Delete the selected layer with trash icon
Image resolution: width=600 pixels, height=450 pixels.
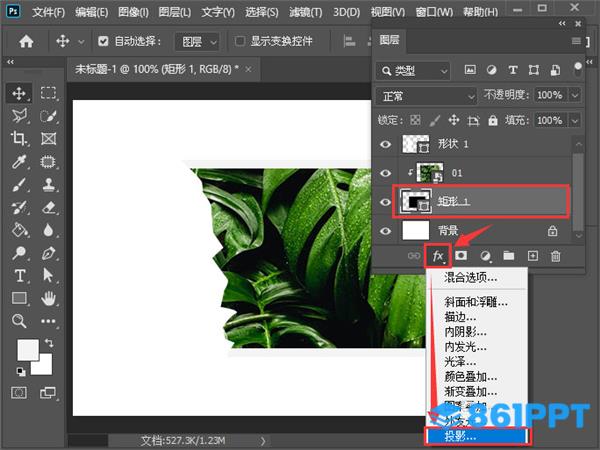556,256
